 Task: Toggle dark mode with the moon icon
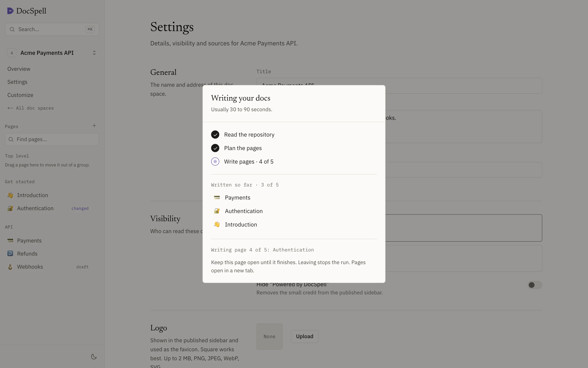[94, 357]
